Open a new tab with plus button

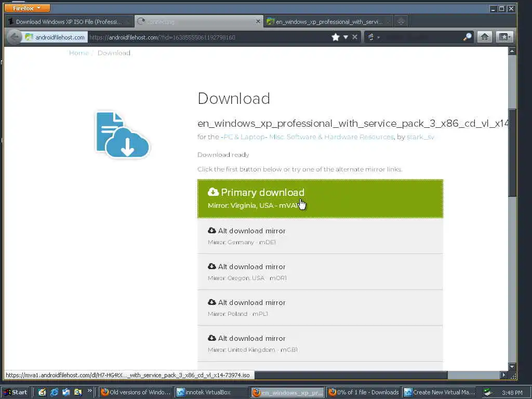pyautogui.click(x=401, y=21)
